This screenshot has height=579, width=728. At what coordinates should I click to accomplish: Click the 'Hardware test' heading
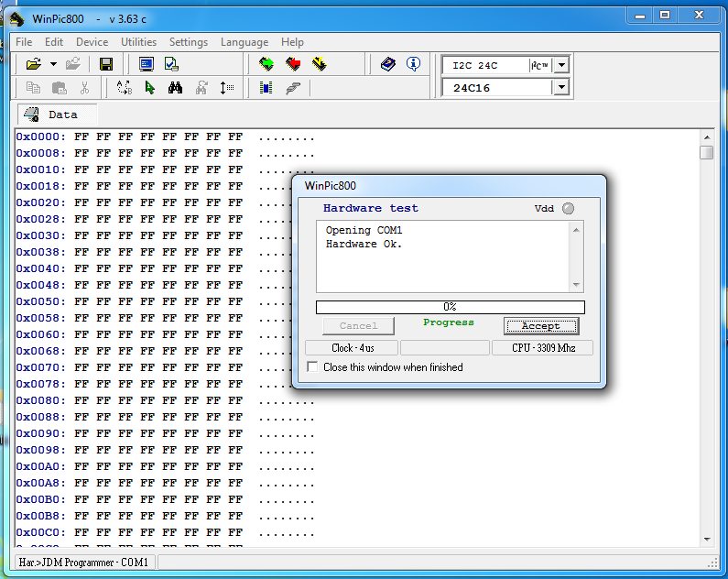tap(371, 208)
